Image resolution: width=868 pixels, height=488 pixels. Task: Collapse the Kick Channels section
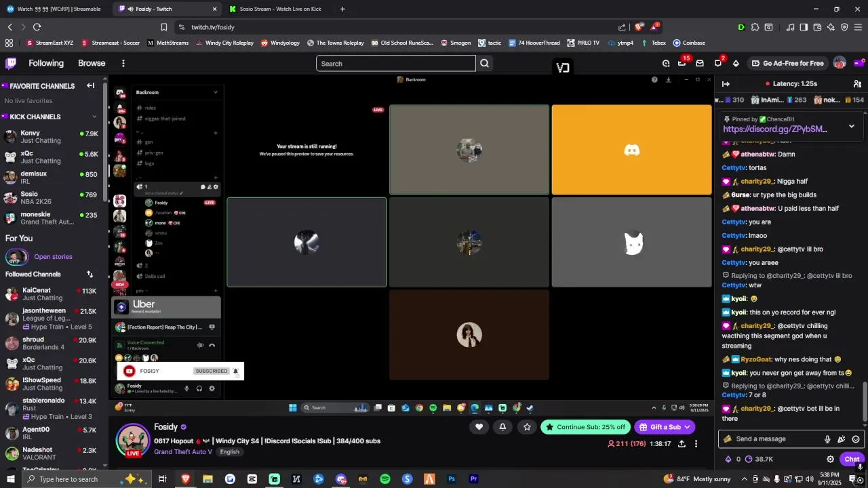(x=94, y=117)
